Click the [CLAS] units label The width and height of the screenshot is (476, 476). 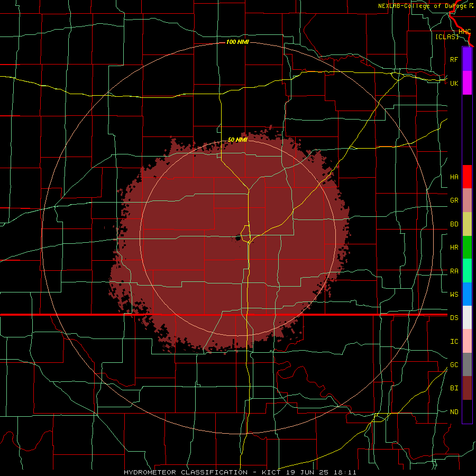tap(447, 36)
